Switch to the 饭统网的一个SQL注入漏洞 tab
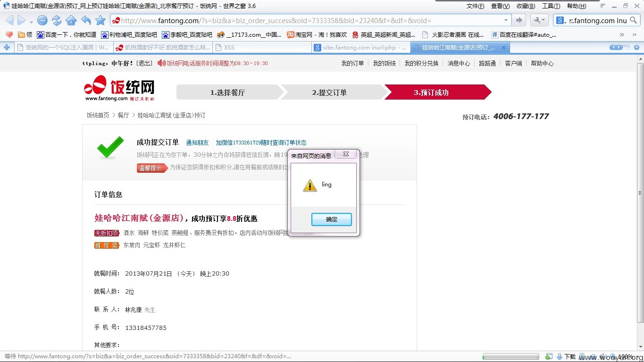644x362 pixels. 63,48
